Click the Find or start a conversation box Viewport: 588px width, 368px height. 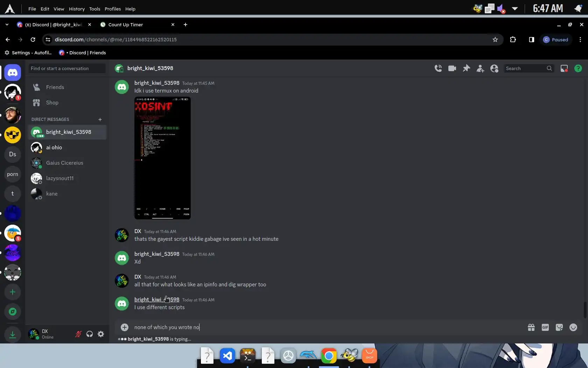67,68
